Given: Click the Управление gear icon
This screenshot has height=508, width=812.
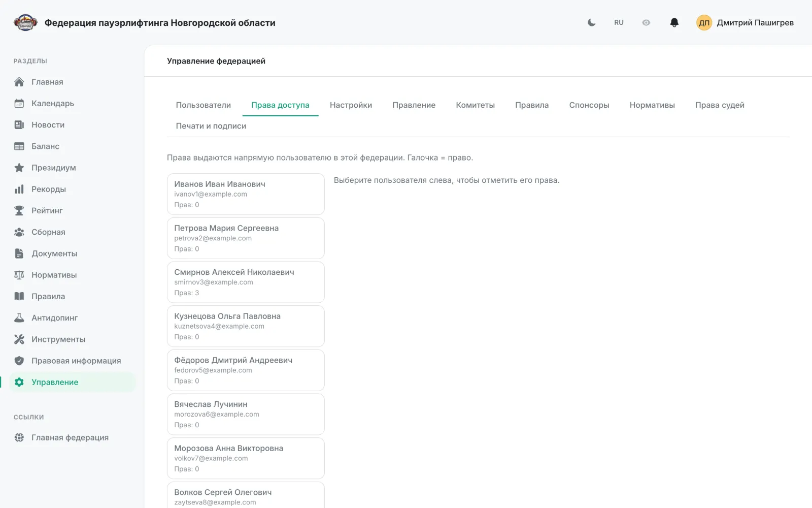Looking at the screenshot, I should pos(19,382).
